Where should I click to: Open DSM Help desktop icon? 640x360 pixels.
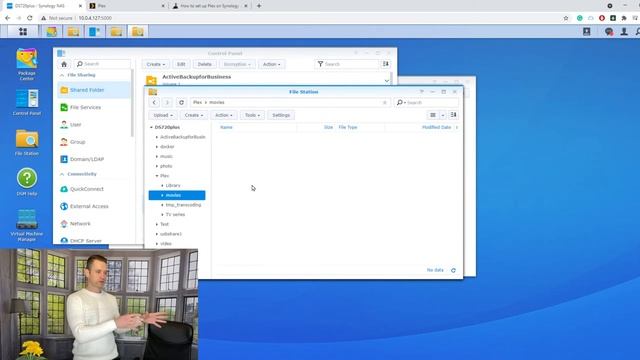point(27,182)
